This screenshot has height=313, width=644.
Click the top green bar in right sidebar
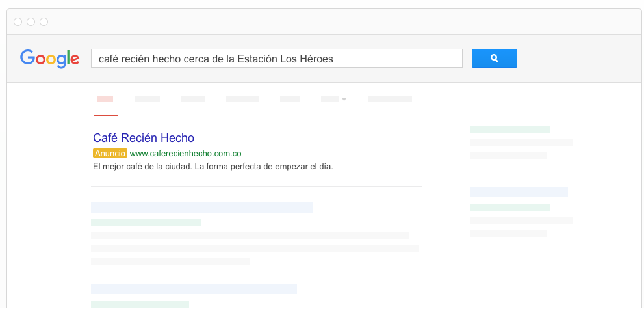(509, 129)
